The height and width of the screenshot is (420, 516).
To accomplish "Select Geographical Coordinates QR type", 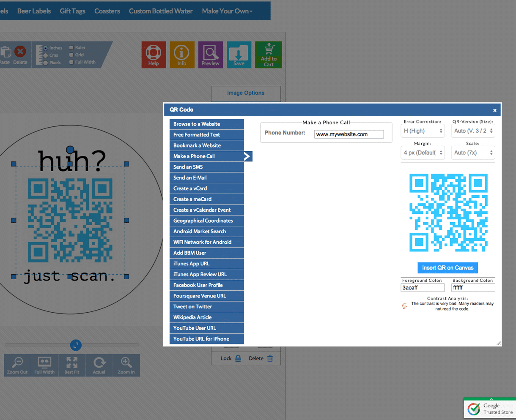I will (x=207, y=221).
